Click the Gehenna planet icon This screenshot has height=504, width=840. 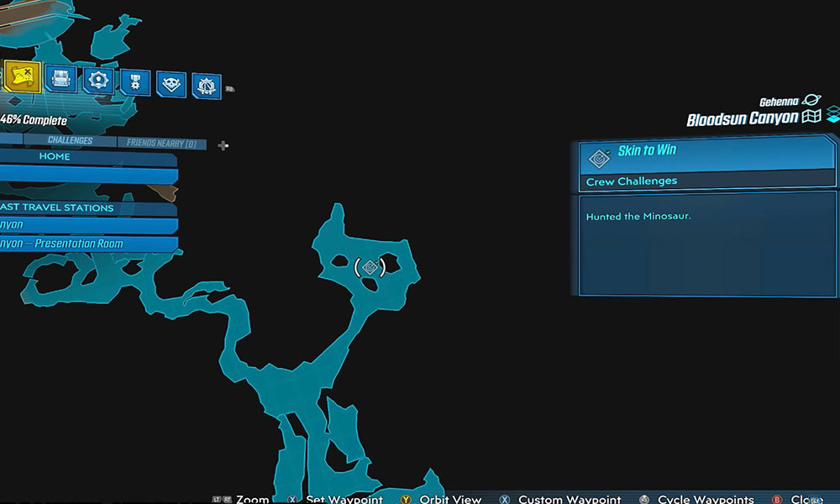(x=811, y=100)
